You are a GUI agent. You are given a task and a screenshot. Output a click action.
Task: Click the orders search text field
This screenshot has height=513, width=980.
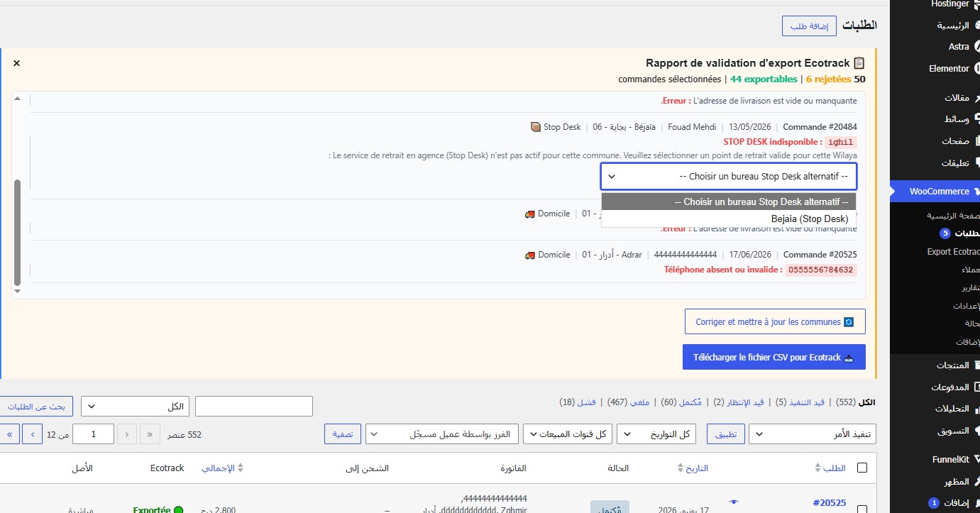[x=254, y=407]
